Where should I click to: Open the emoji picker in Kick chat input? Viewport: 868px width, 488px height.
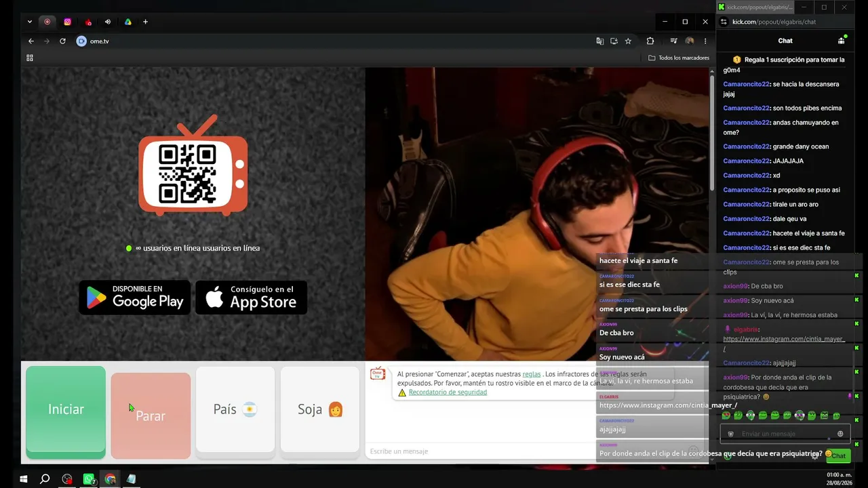pyautogui.click(x=841, y=434)
